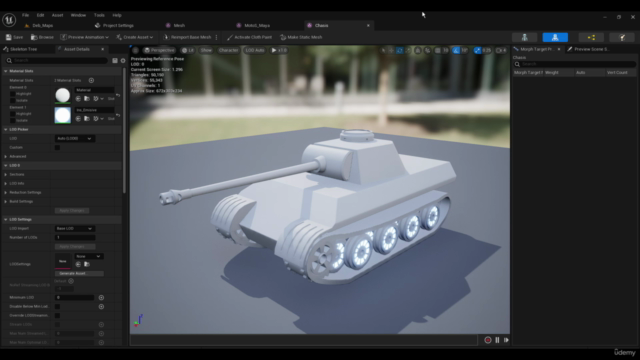
Task: Open the LOD Auto dropdown in LOD Picker
Action: 74,139
